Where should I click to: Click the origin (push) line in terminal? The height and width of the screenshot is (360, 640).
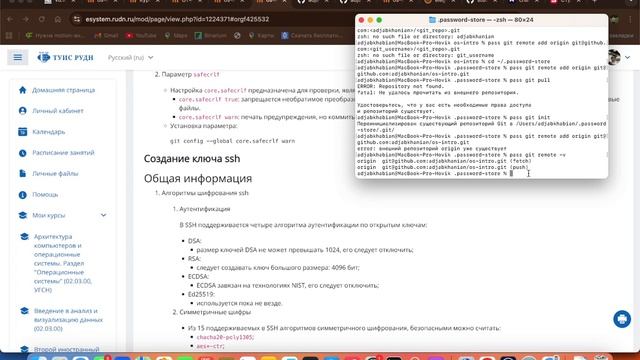point(442,167)
